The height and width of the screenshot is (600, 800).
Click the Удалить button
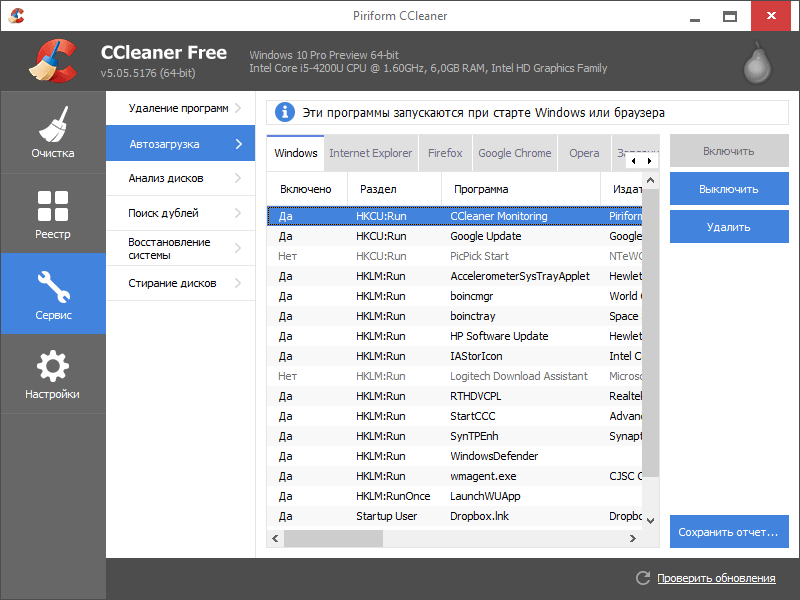click(729, 227)
